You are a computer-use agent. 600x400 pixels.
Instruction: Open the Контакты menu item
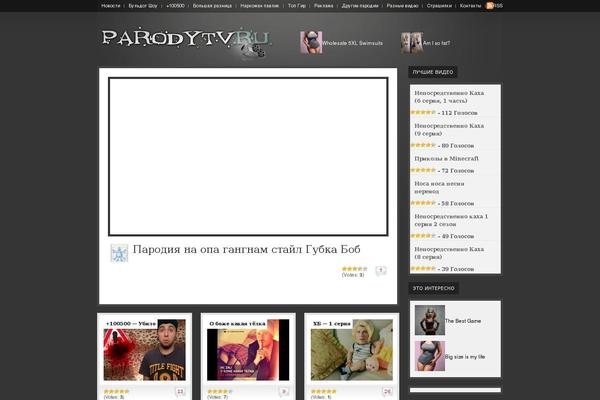tap(470, 6)
